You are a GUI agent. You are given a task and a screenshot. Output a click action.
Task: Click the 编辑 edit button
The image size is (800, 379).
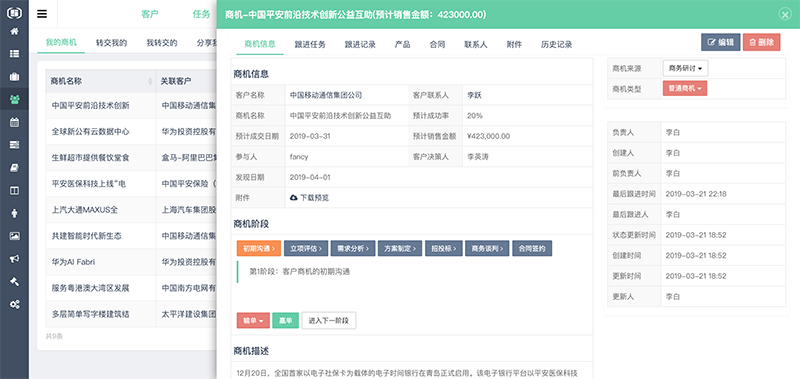[720, 42]
